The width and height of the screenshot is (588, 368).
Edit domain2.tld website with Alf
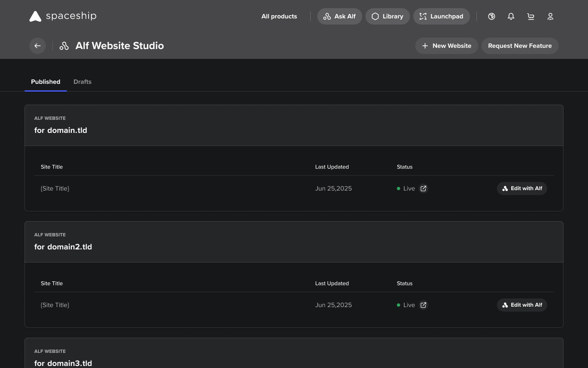(522, 305)
